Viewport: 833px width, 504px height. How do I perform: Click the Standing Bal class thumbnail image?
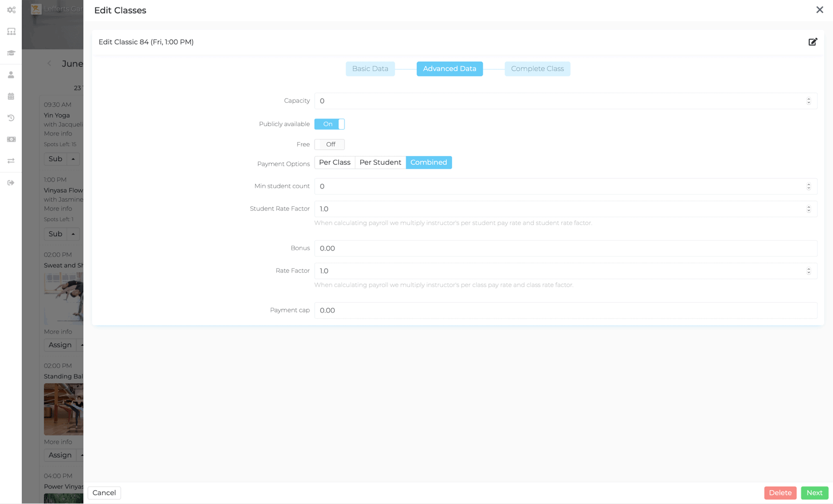[x=64, y=409]
